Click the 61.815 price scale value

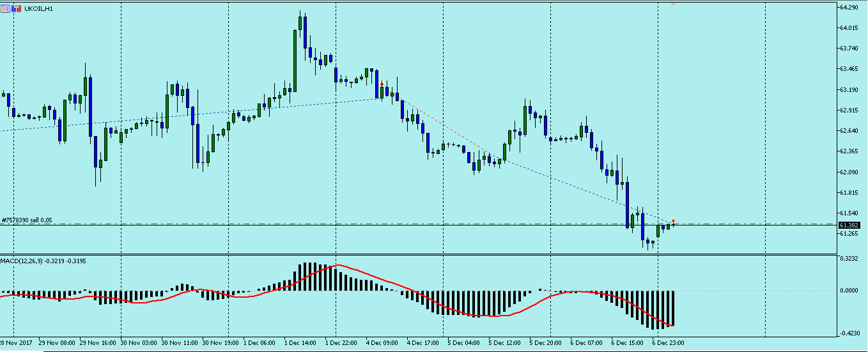click(x=849, y=192)
